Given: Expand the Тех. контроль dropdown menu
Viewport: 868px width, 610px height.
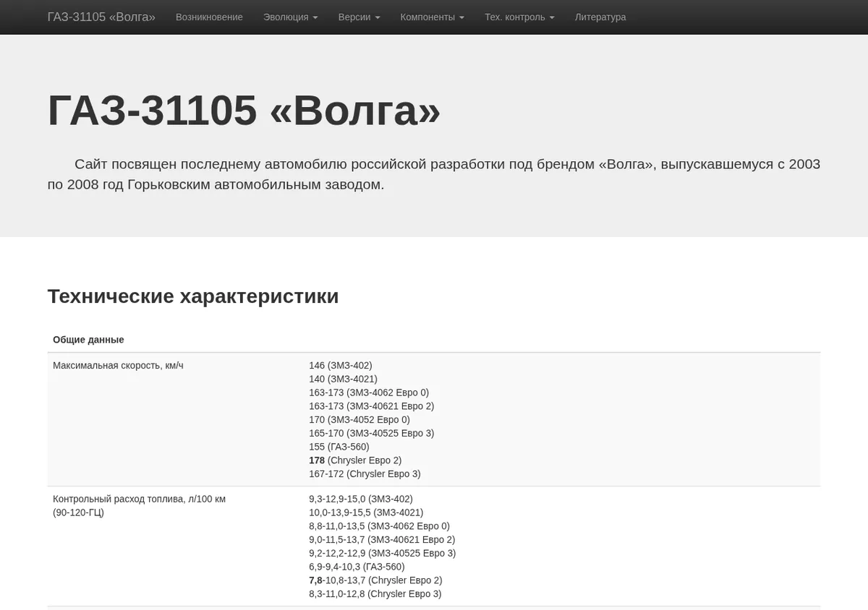Looking at the screenshot, I should point(519,17).
